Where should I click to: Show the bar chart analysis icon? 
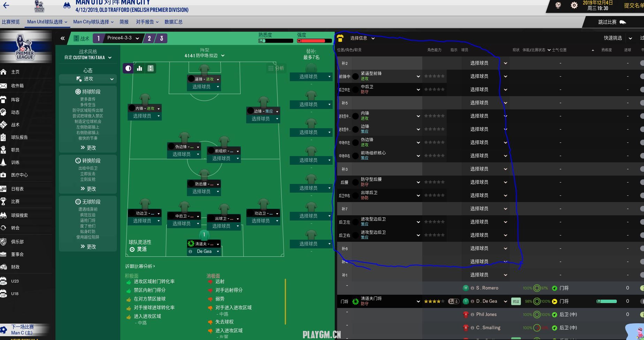[x=139, y=68]
